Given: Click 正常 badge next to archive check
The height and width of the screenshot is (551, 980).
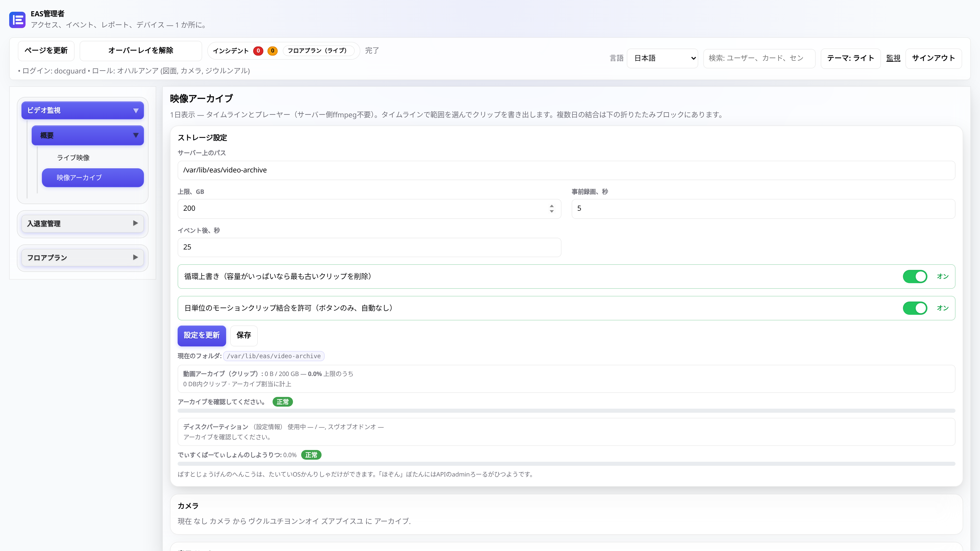Looking at the screenshot, I should [x=282, y=402].
